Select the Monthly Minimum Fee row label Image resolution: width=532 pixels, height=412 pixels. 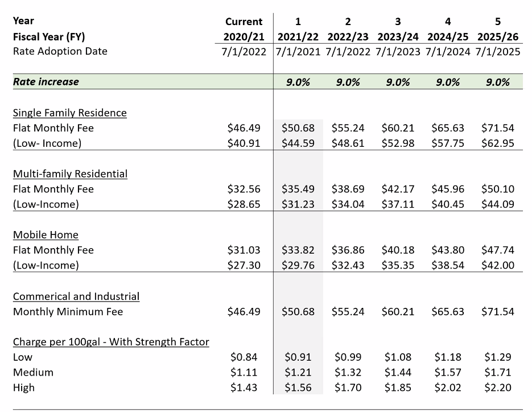(x=68, y=311)
